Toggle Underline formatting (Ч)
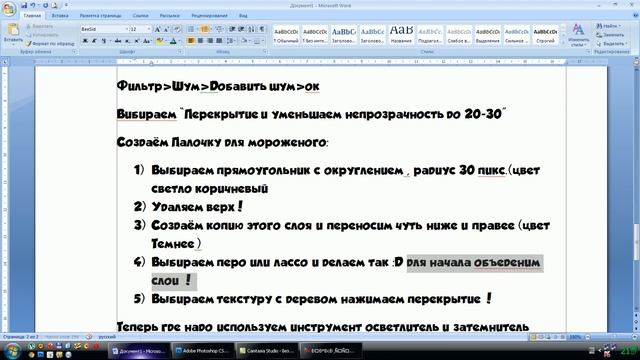Viewport: 640px width, 360px height. 104,41
